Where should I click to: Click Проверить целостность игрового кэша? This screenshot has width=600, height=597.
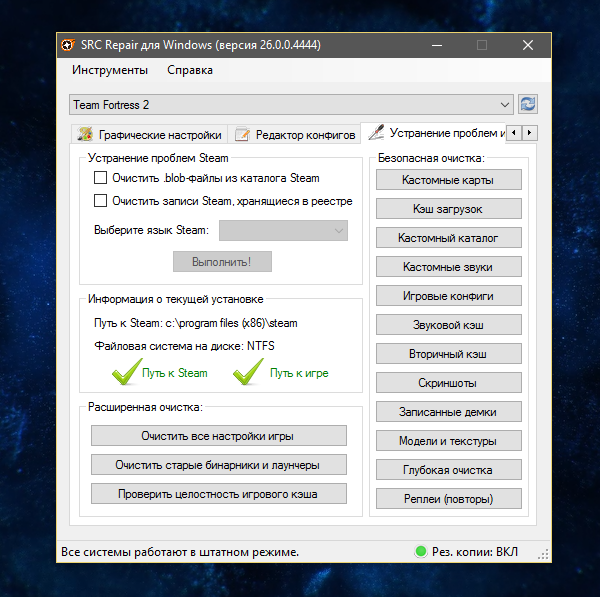[x=219, y=494]
